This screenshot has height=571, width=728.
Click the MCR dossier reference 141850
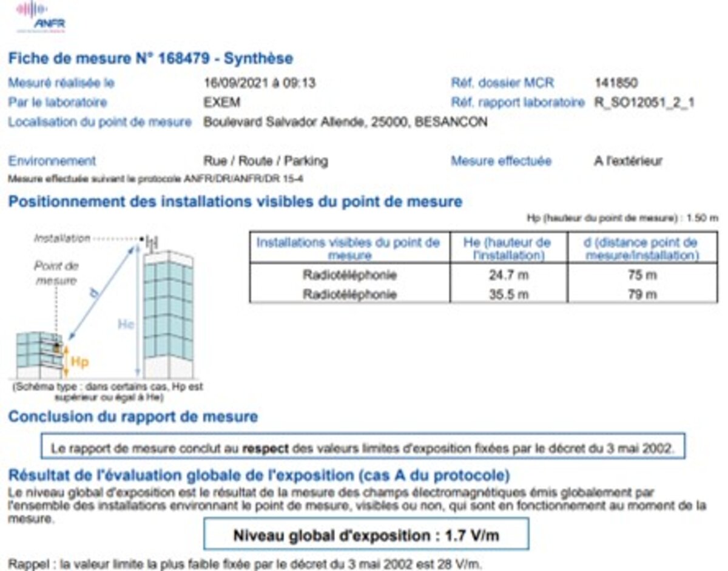point(616,83)
